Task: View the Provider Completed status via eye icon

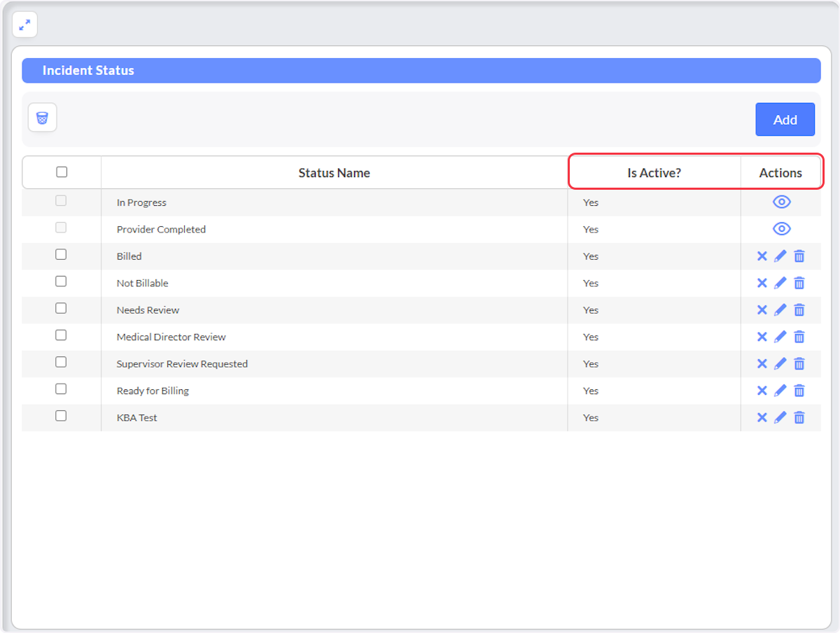Action: (781, 229)
